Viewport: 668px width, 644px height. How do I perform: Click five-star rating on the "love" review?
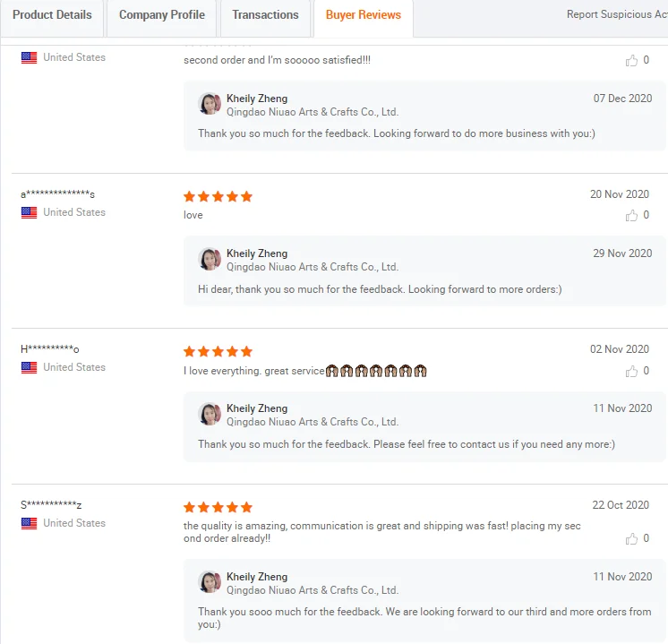pos(218,196)
